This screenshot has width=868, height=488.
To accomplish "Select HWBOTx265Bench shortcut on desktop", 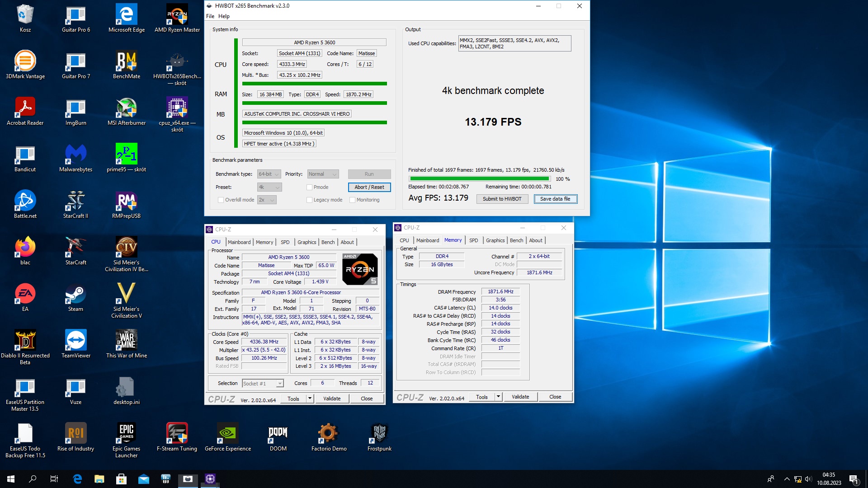I will tap(177, 68).
